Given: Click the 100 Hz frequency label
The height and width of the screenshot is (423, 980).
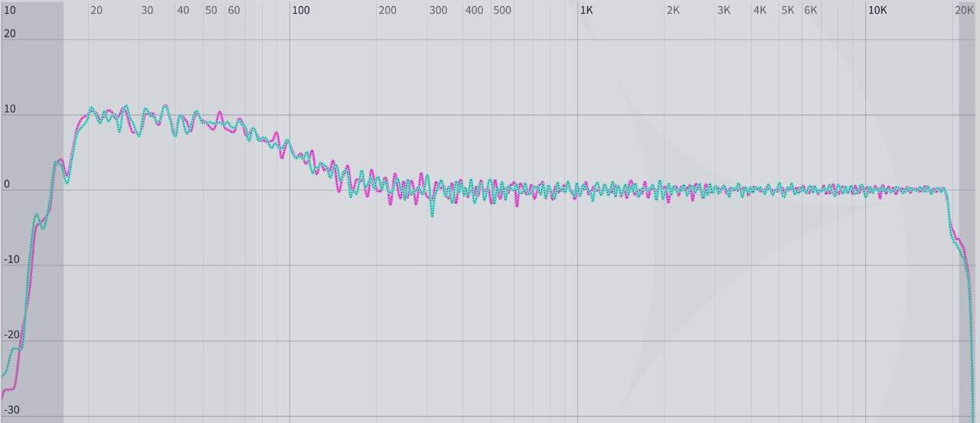Looking at the screenshot, I should tap(301, 11).
